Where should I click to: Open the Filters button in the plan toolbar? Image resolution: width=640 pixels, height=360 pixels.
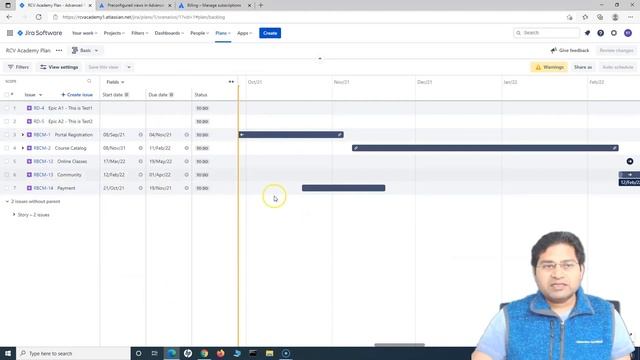point(18,67)
